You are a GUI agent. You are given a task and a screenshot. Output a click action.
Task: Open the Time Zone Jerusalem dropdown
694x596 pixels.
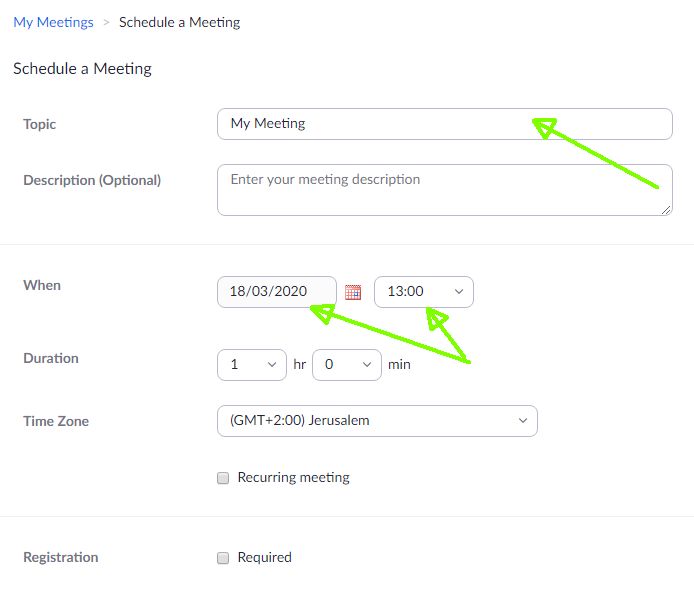377,421
